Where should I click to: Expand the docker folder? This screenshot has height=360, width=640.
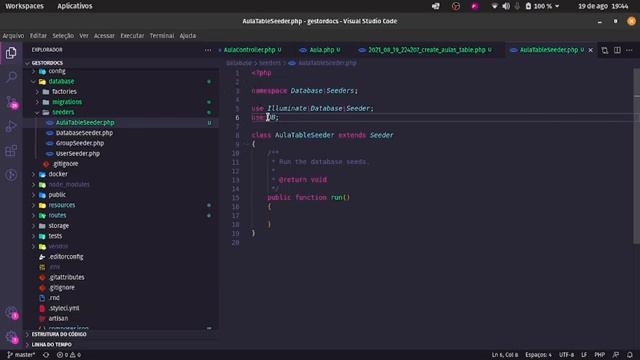34,174
